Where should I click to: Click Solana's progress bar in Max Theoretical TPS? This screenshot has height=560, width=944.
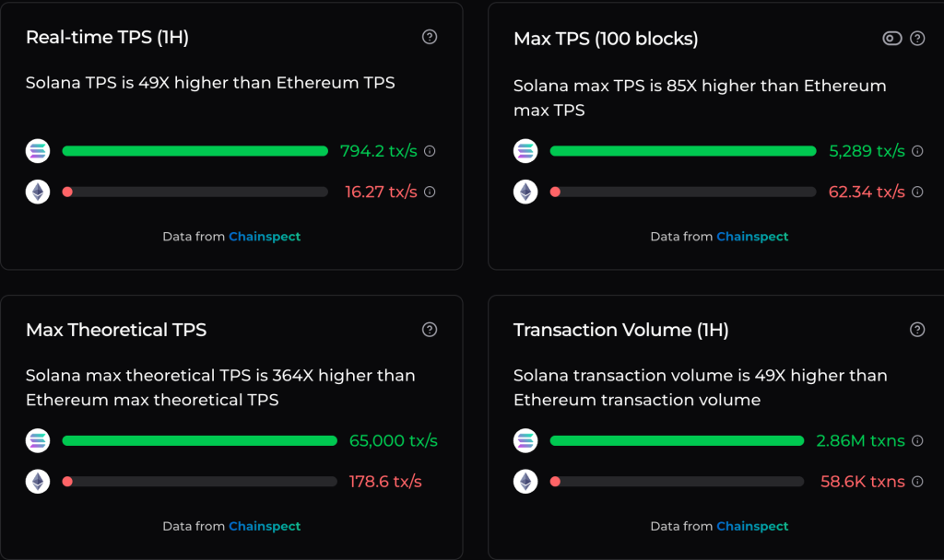[x=198, y=440]
